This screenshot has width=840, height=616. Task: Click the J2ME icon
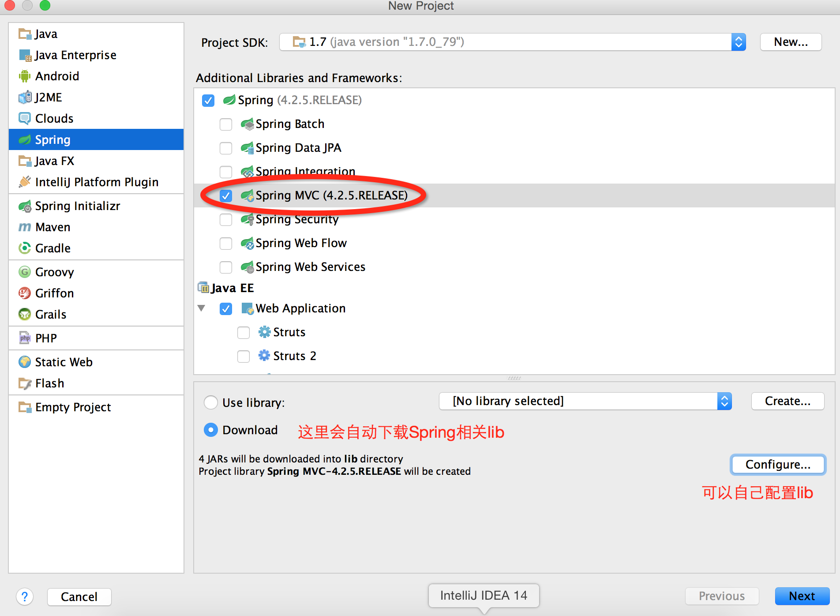point(25,97)
